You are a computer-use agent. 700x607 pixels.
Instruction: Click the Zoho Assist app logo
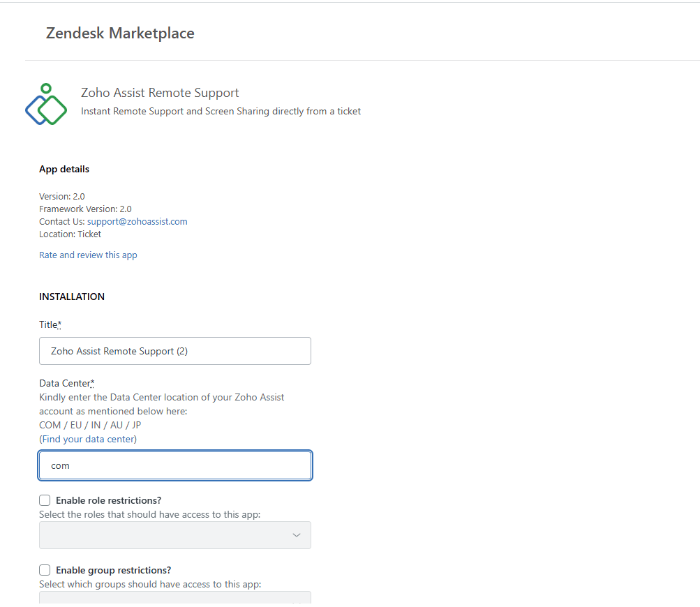tap(46, 105)
